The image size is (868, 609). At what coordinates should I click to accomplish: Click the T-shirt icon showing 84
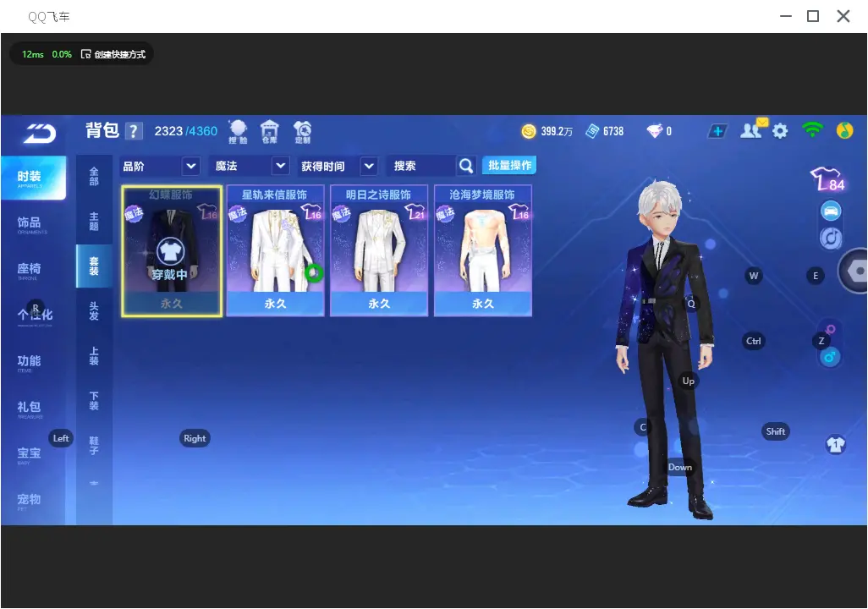coord(827,178)
